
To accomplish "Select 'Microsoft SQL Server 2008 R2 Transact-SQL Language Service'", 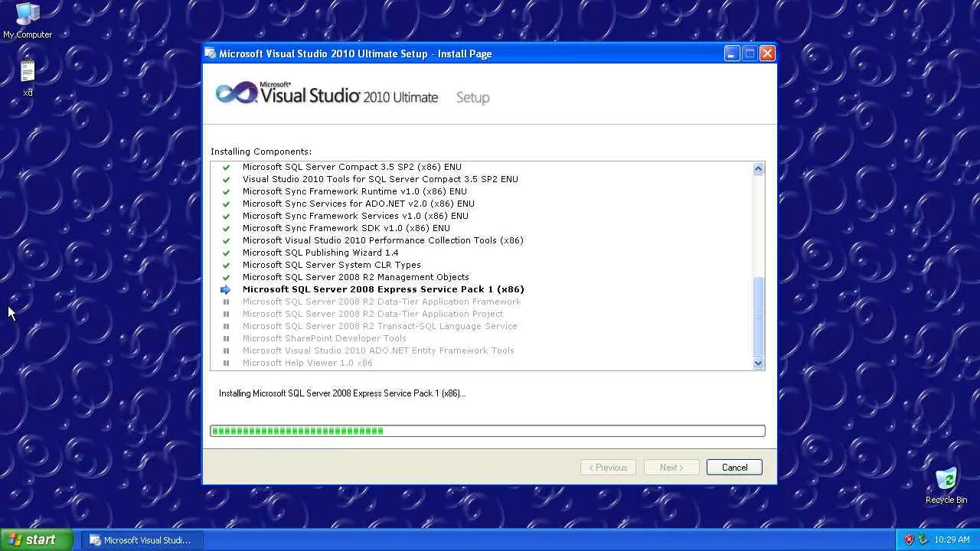I will pyautogui.click(x=380, y=326).
